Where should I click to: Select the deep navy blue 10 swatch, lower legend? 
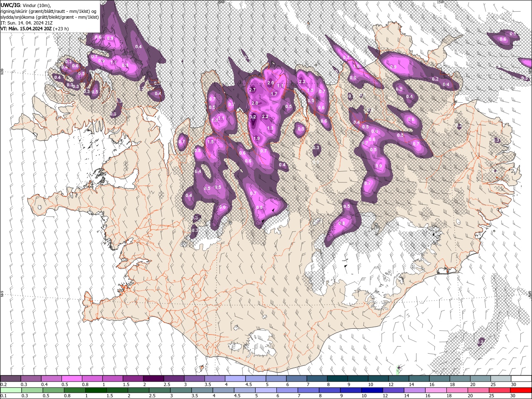pos(372,390)
